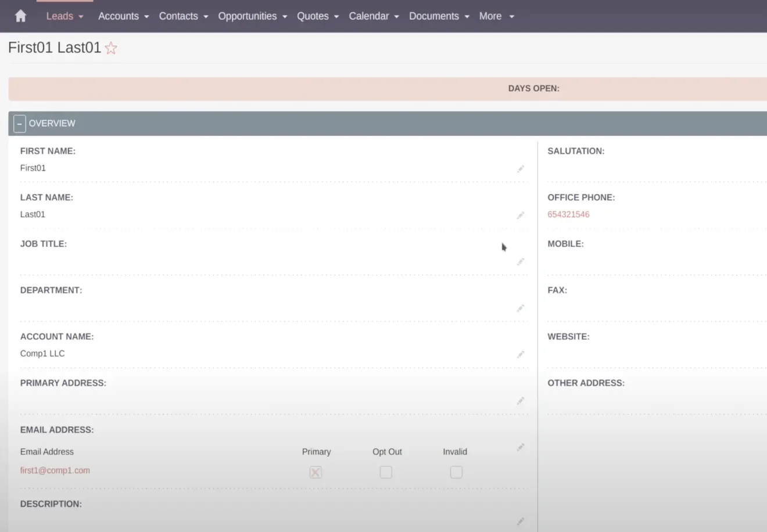
Task: Click the home icon in the navigation bar
Action: click(x=20, y=16)
